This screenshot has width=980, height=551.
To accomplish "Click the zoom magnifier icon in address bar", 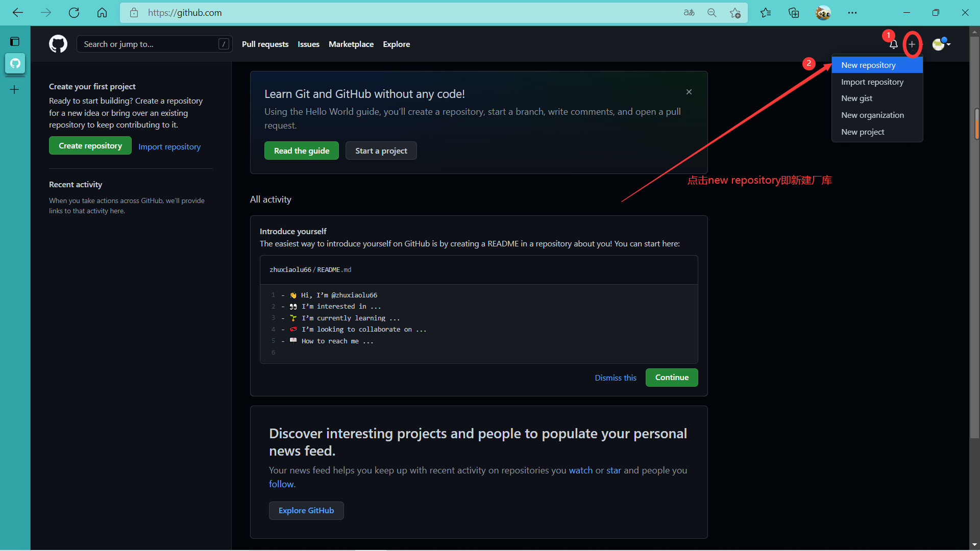I will [x=712, y=13].
